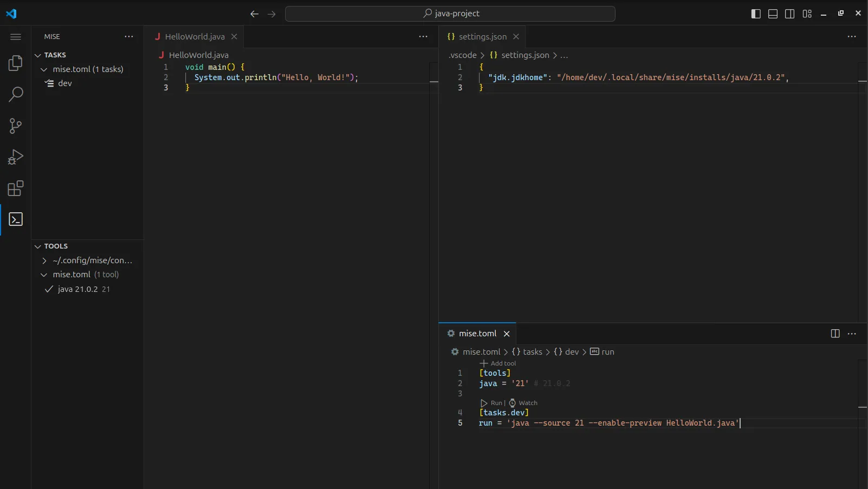Open the Extensions view
Screen dimensions: 868x489
tap(15, 188)
